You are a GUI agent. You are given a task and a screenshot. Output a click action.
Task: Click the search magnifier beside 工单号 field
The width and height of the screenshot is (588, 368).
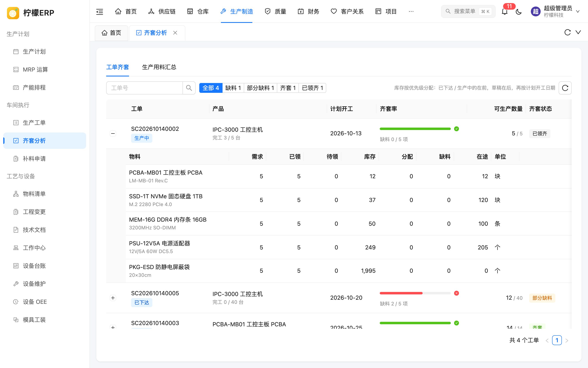pyautogui.click(x=189, y=88)
